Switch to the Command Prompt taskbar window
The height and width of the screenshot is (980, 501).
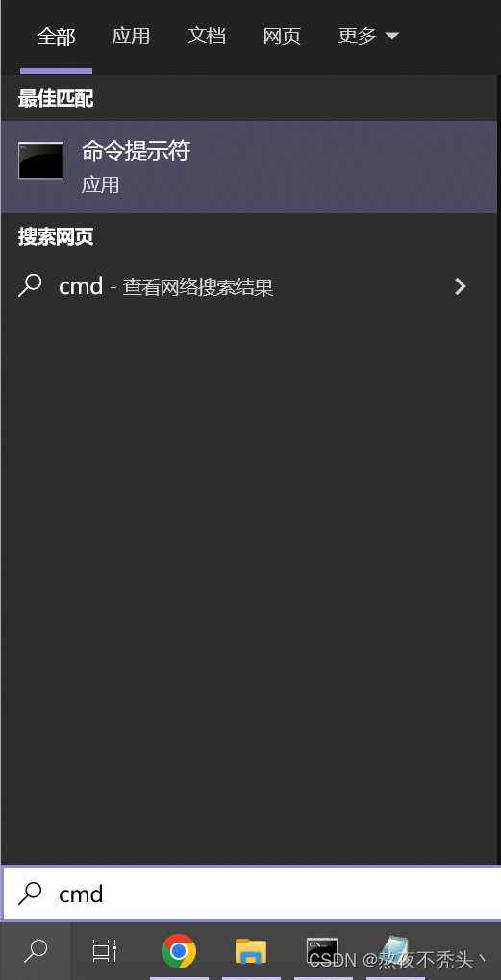click(322, 950)
